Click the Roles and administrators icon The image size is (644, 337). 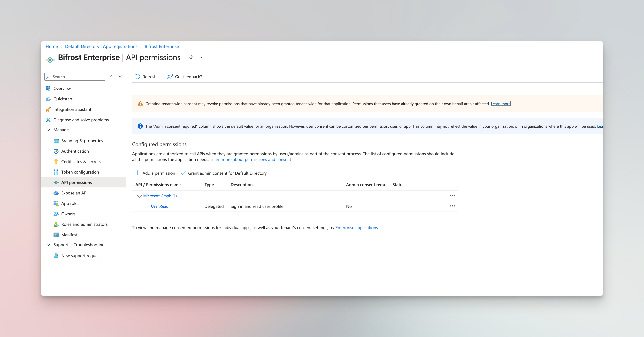(x=56, y=224)
